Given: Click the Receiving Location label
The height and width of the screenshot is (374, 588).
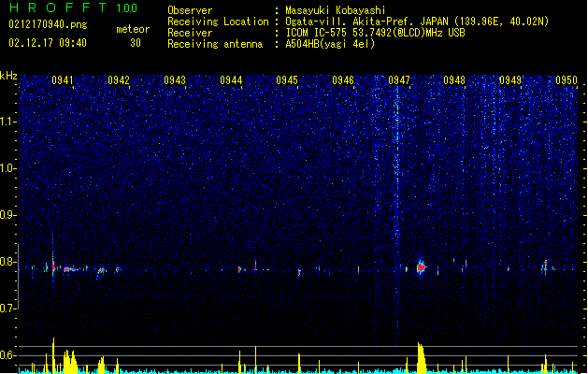Looking at the screenshot, I should [218, 22].
